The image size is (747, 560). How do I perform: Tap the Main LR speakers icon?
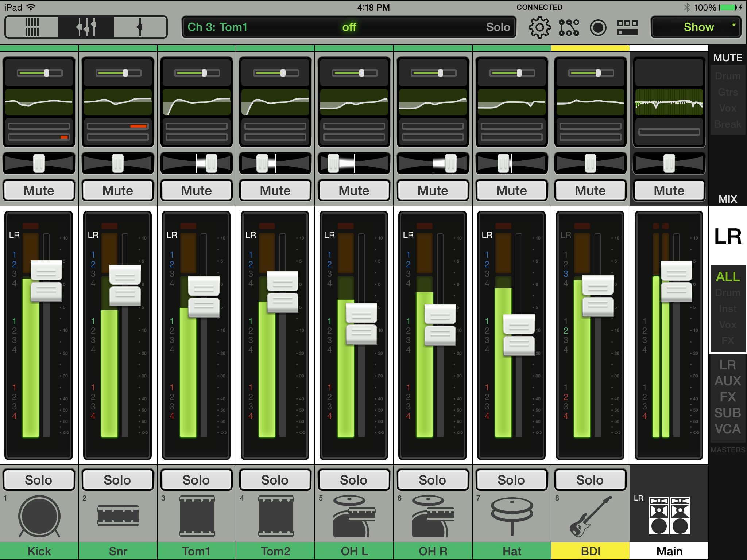[669, 516]
